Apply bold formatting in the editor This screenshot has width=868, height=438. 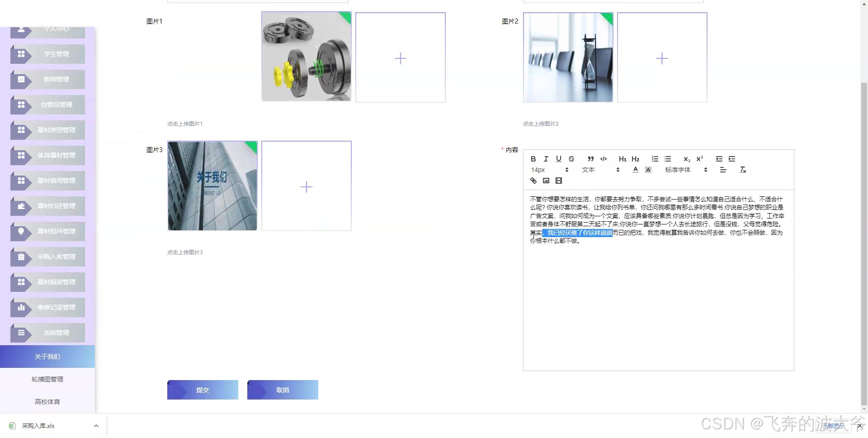(x=533, y=159)
